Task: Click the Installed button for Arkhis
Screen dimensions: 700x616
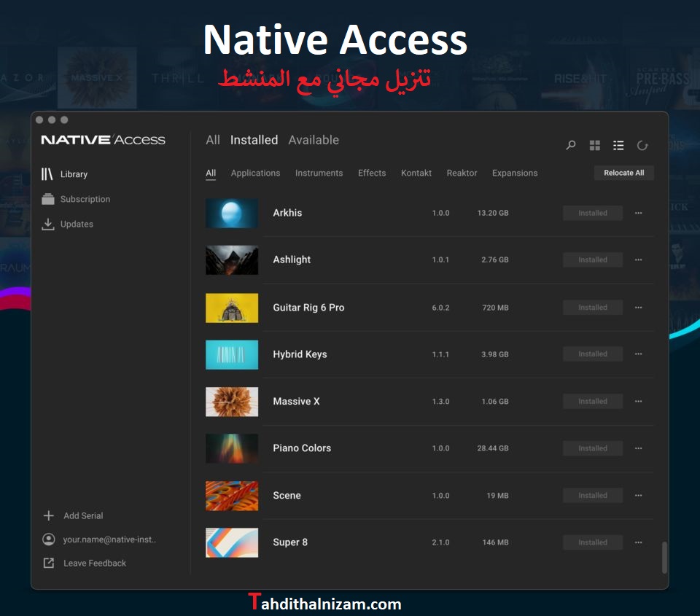Action: [x=592, y=213]
